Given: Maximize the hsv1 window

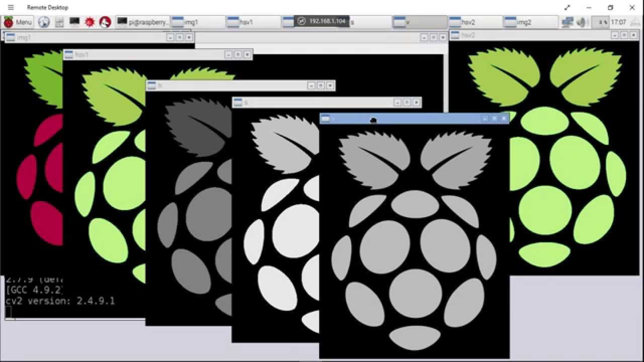Looking at the screenshot, I should (237, 54).
